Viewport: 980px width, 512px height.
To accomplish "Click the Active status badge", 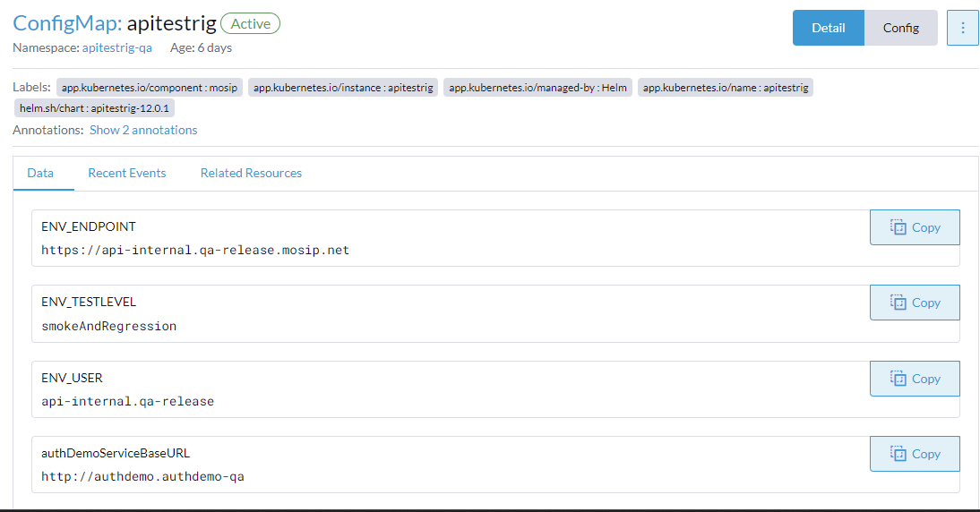I will (x=250, y=23).
